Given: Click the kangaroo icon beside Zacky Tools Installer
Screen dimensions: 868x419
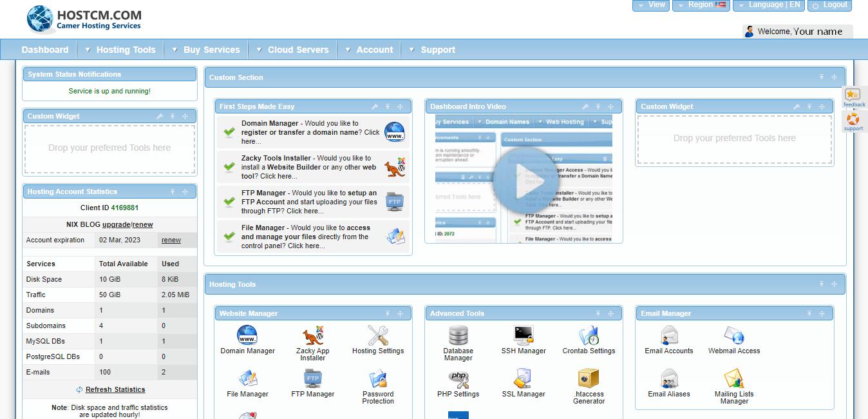Looking at the screenshot, I should [395, 167].
